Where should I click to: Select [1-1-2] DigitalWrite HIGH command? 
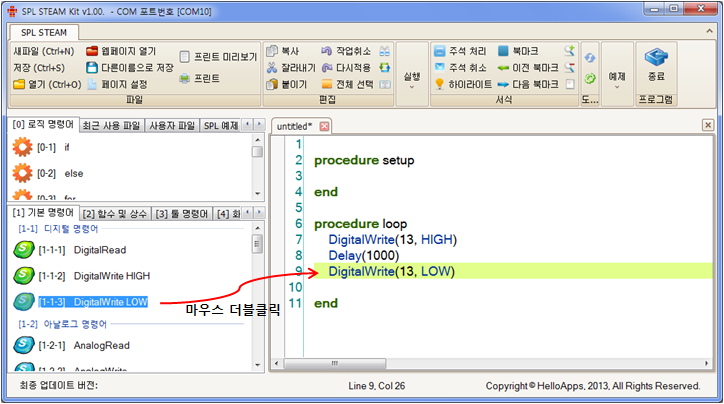click(82, 276)
